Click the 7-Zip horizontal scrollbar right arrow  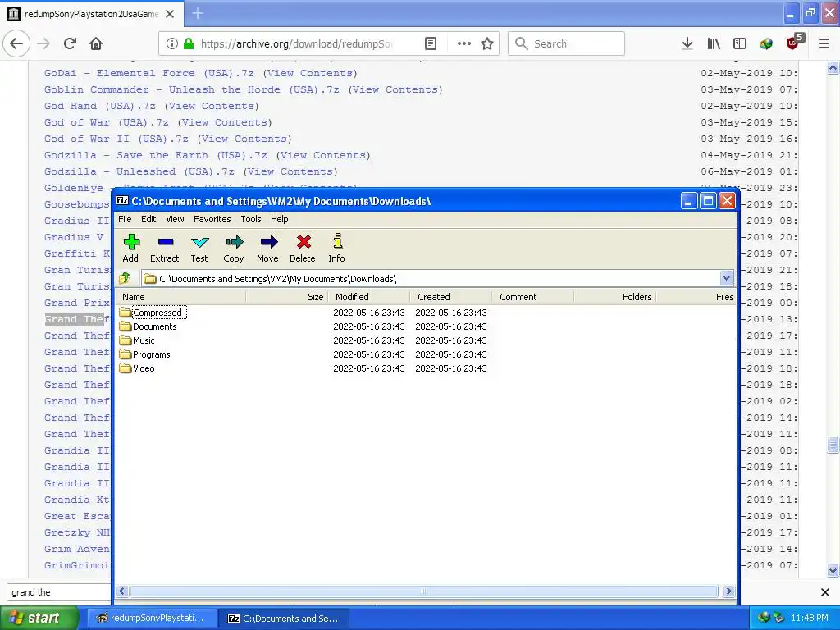[728, 591]
